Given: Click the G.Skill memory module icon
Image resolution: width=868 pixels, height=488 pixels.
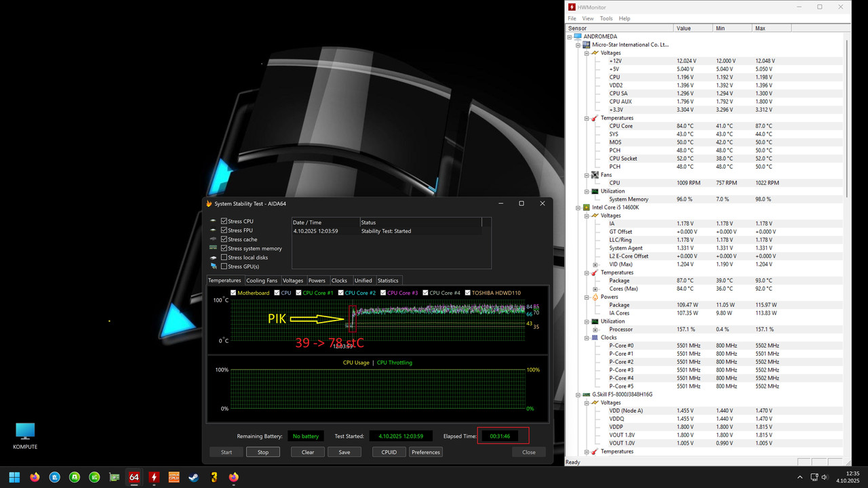Looking at the screenshot, I should 587,394.
